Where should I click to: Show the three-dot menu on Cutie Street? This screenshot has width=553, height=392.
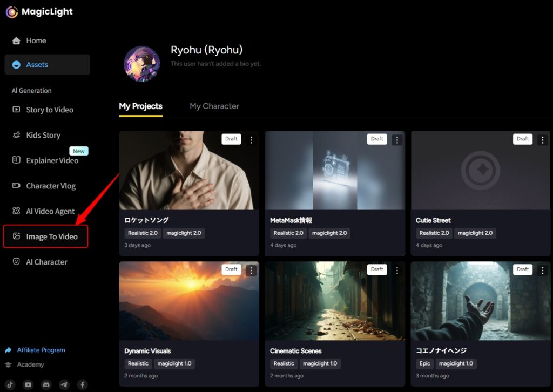[543, 140]
